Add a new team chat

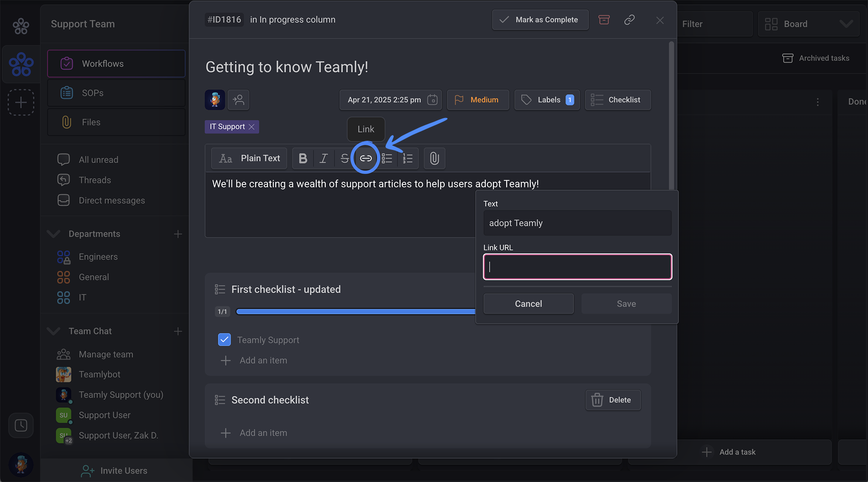(x=178, y=331)
